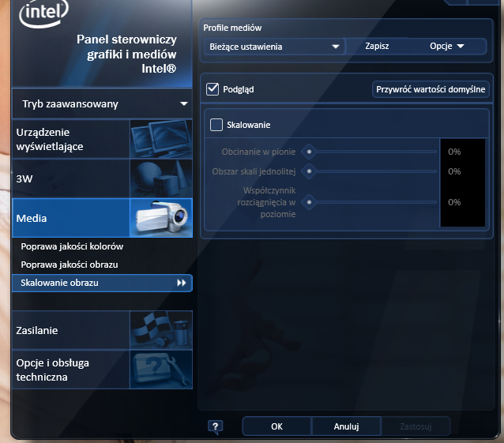The image size is (504, 443).
Task: Open the 3W settings category
Action: point(102,178)
